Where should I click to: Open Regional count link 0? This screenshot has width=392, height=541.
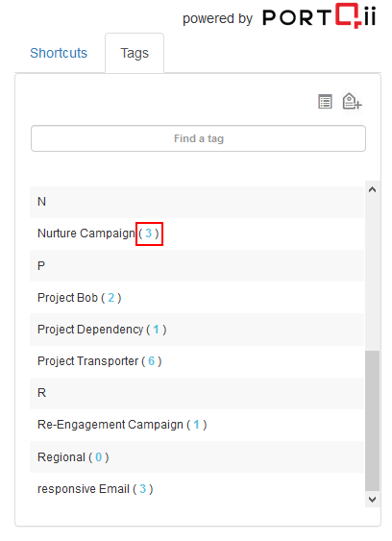click(x=99, y=457)
